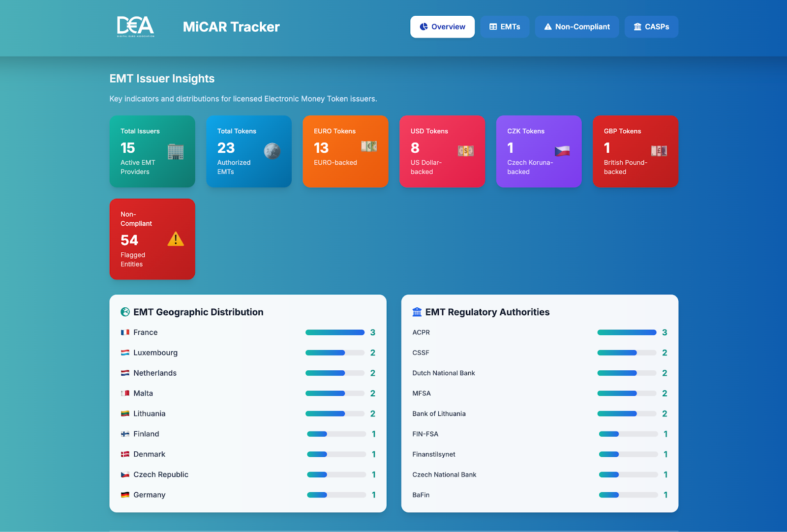Viewport: 787px width, 532px height.
Task: Click the Czech flag icon on CZK Tokens
Action: click(x=562, y=151)
